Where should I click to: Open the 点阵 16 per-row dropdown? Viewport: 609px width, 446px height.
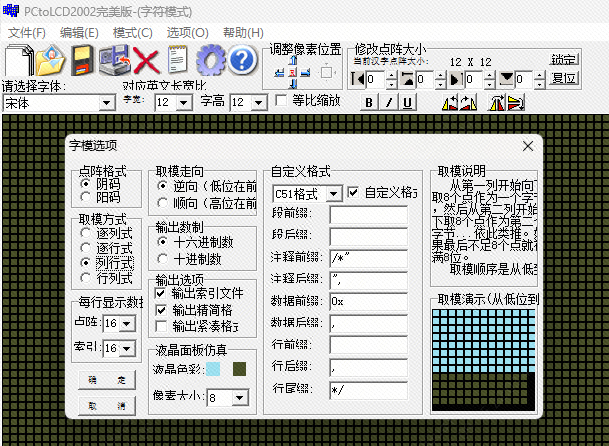coord(127,323)
